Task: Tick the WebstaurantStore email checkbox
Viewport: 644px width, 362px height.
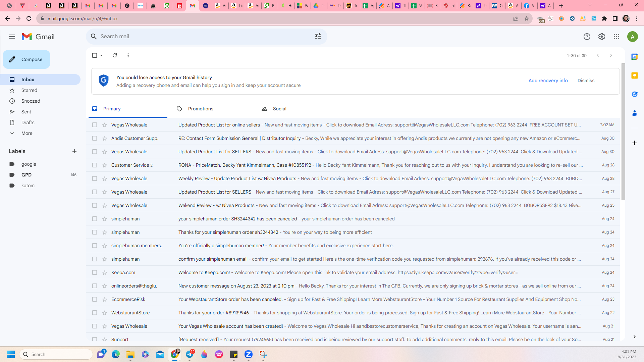Action: pos(95,313)
